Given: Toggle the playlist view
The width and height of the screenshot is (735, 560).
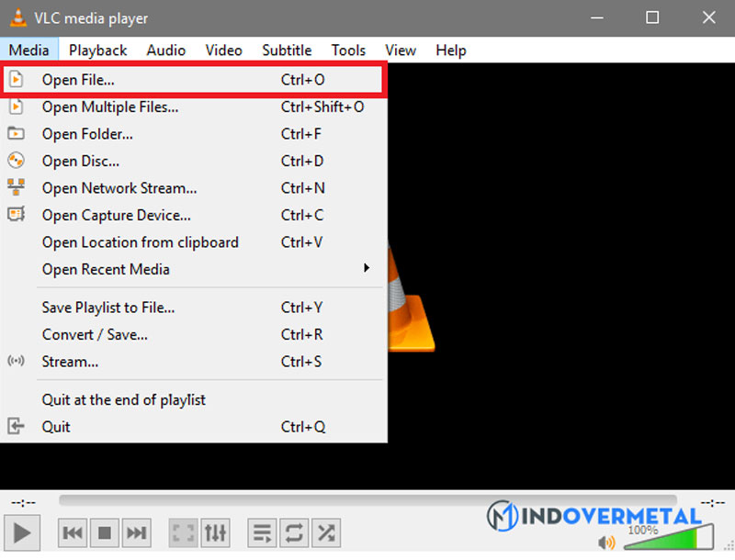Looking at the screenshot, I should [x=262, y=532].
